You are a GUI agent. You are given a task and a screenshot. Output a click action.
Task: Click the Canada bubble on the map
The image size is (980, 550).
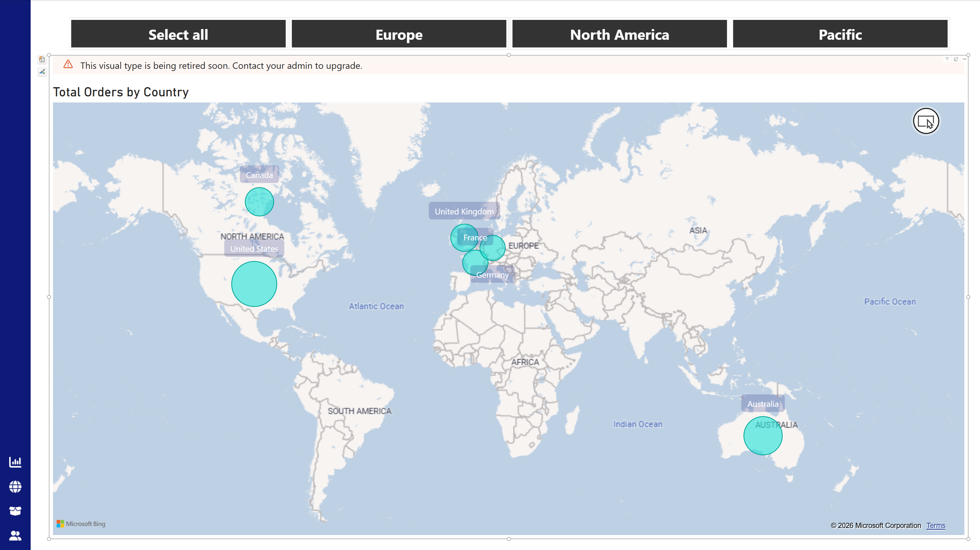pos(259,202)
